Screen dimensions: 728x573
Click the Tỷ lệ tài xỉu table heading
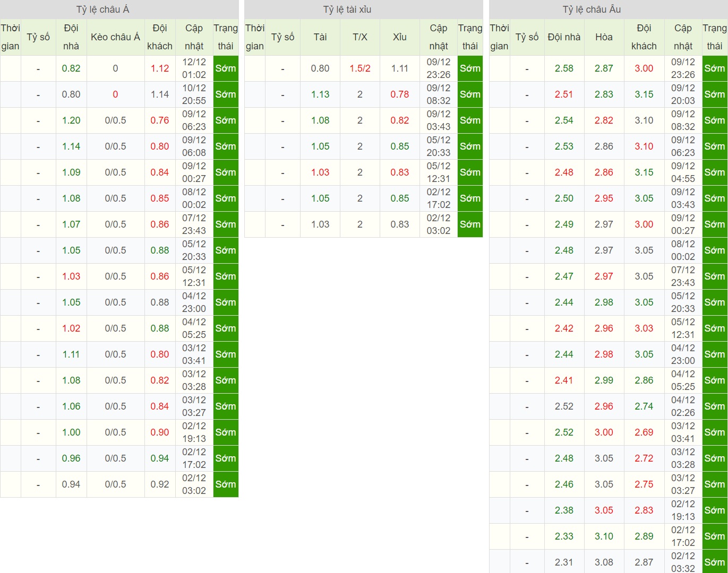(x=347, y=10)
